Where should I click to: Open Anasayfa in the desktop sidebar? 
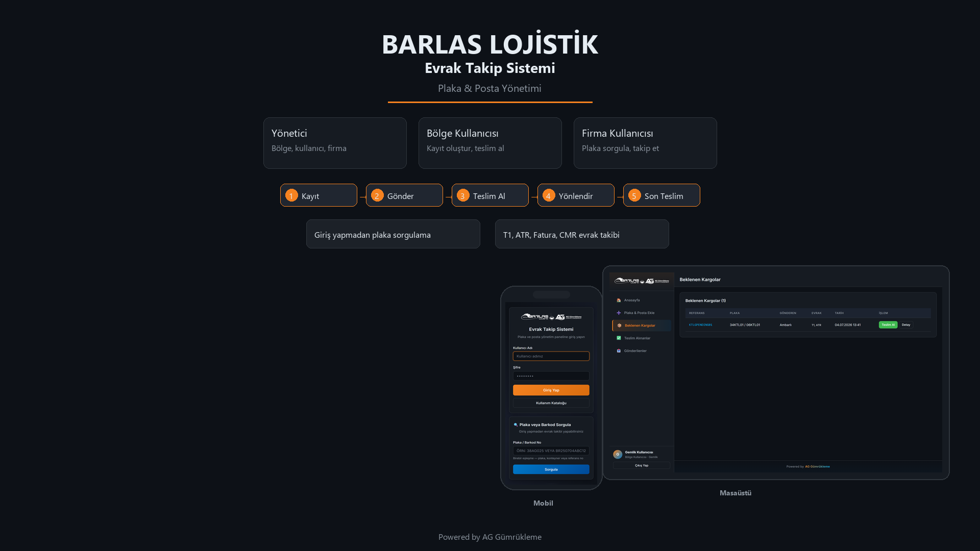tap(642, 300)
